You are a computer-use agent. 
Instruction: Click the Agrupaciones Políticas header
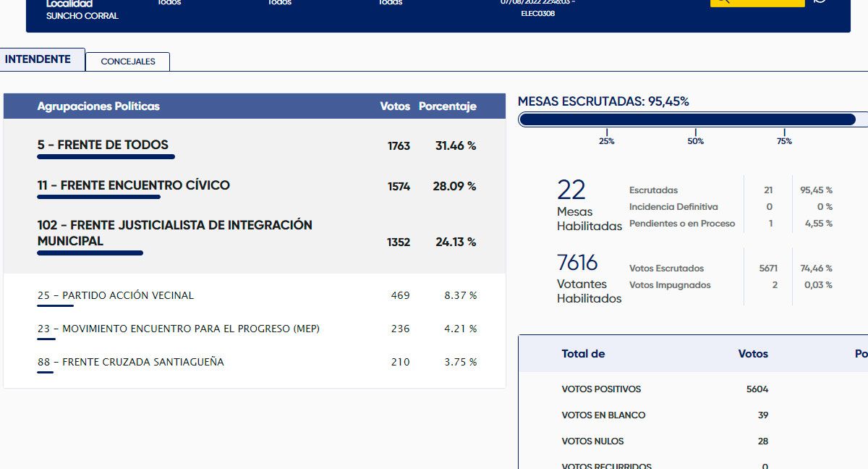click(x=98, y=106)
